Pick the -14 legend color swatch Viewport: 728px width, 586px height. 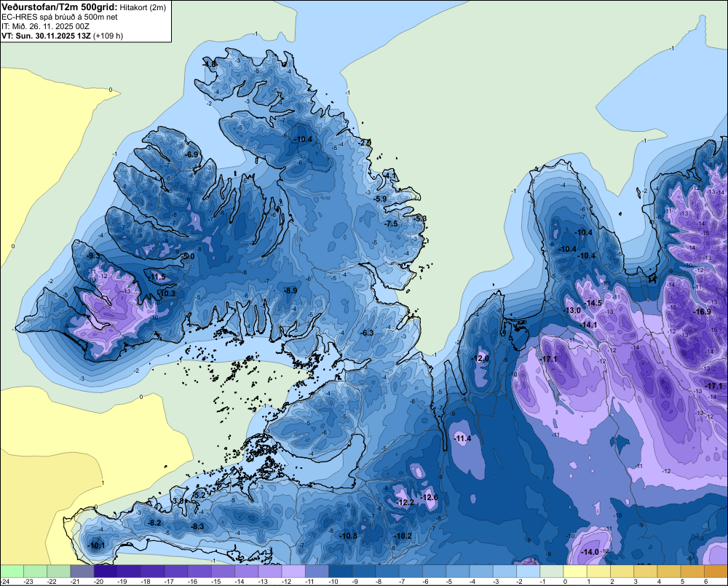[247, 571]
